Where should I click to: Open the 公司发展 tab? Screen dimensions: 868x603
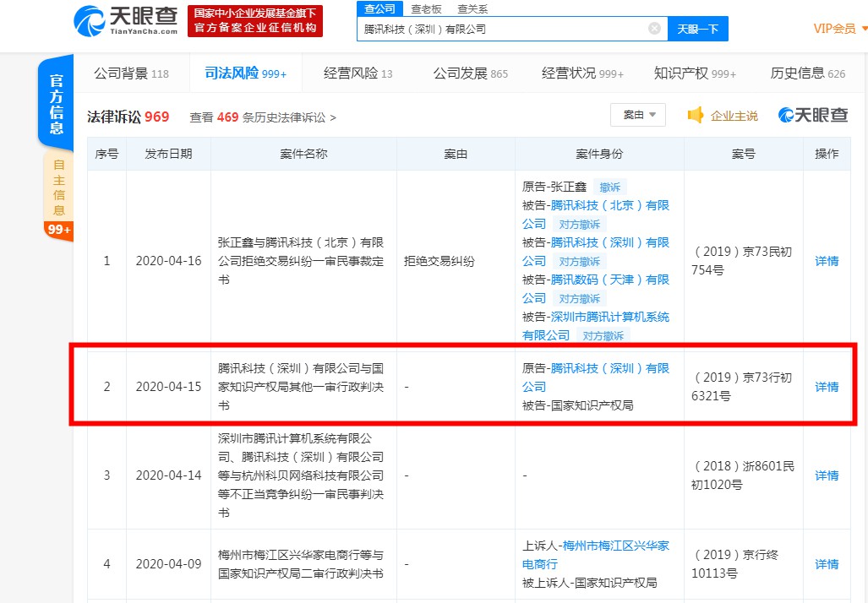471,73
